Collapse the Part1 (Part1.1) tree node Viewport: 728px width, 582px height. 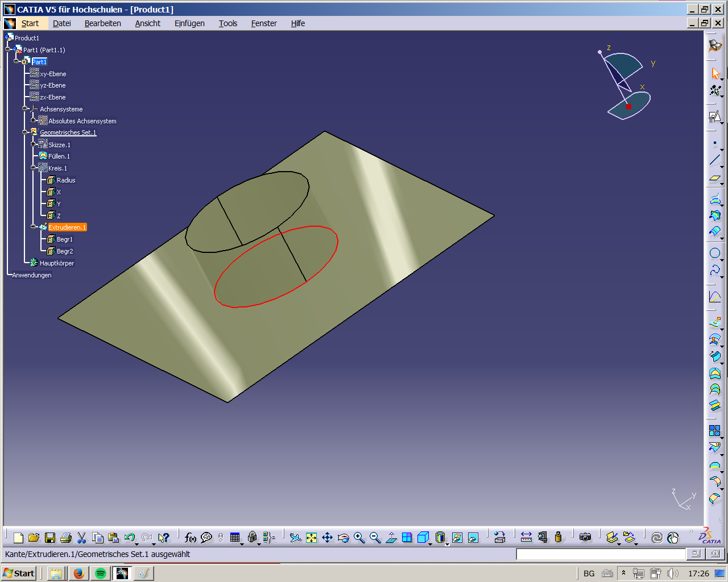click(8, 50)
